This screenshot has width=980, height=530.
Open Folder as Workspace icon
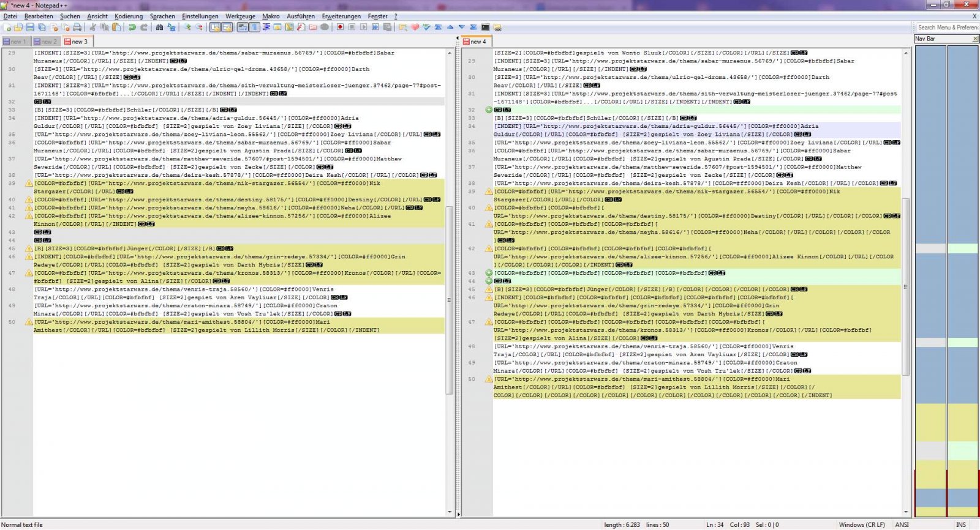[313, 27]
